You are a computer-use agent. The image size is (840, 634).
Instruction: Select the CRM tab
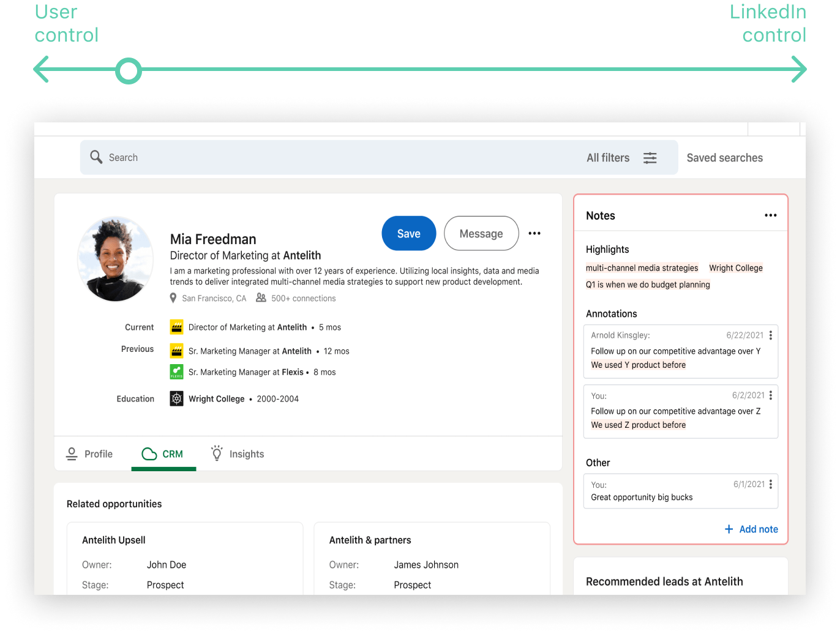163,454
